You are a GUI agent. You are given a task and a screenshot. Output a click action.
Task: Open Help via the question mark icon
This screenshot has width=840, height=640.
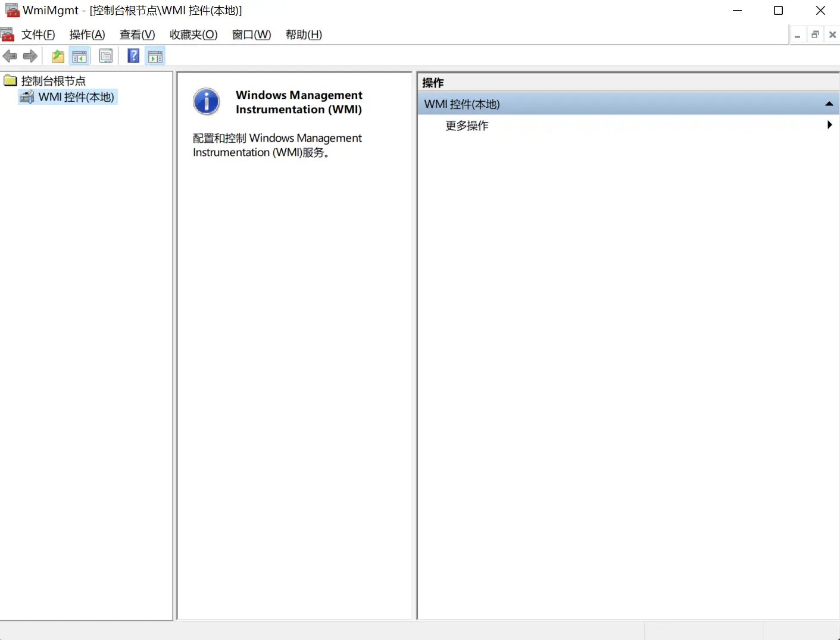(134, 56)
